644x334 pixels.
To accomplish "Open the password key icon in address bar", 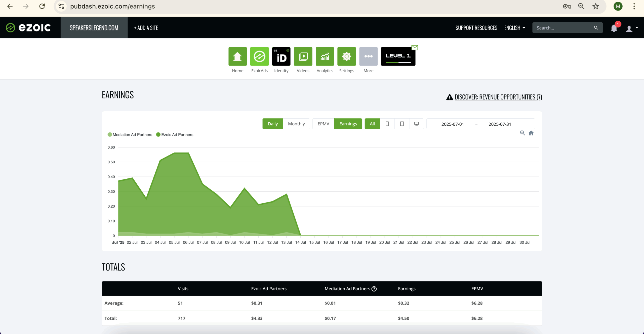I will tap(567, 6).
